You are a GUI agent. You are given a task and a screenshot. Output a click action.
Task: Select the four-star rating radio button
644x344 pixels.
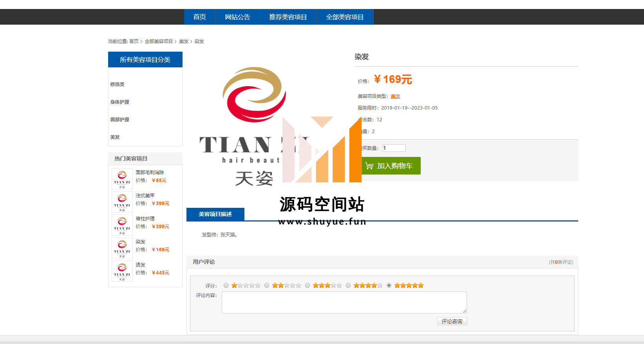[348, 285]
